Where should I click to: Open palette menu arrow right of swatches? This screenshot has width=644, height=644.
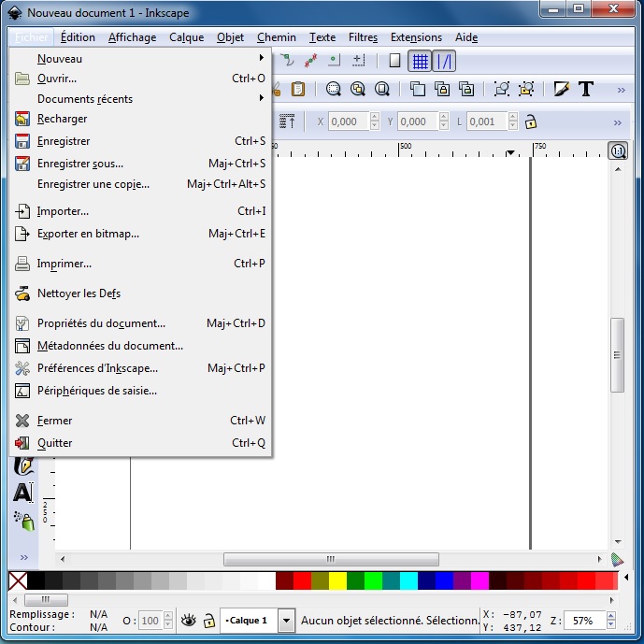[x=626, y=577]
